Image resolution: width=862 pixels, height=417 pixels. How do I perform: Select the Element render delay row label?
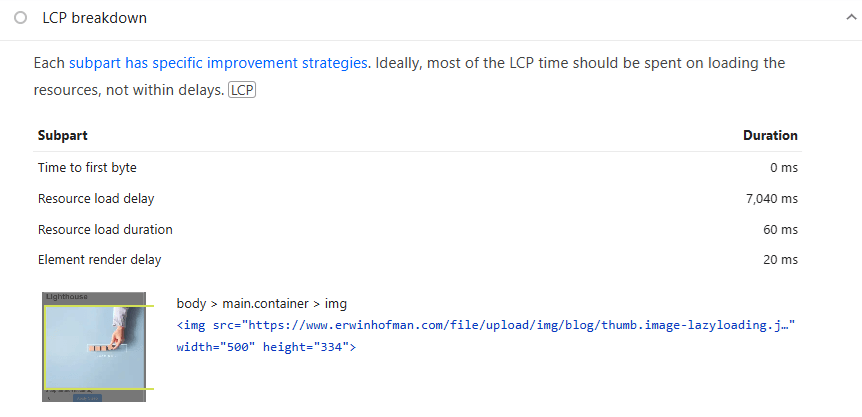pos(99,260)
